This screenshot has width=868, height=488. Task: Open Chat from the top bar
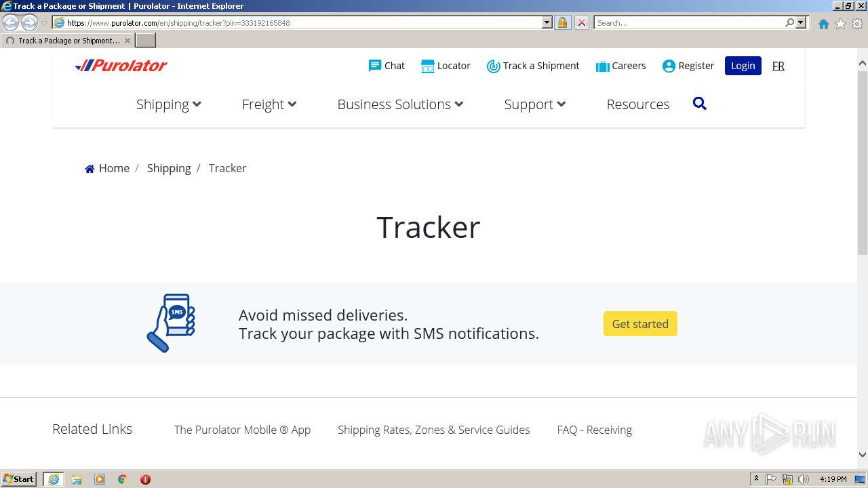pos(387,66)
